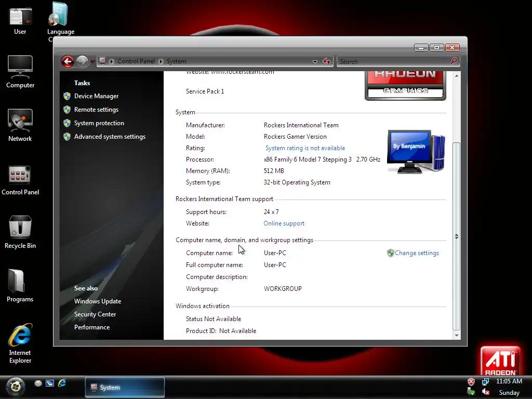
Task: Click the By Benjamin computer image
Action: [x=416, y=152]
